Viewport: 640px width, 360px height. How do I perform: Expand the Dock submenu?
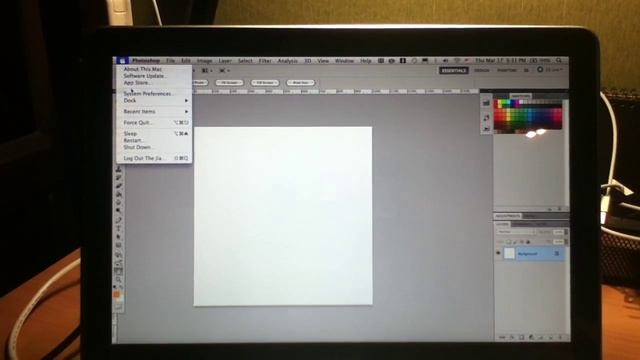(155, 100)
